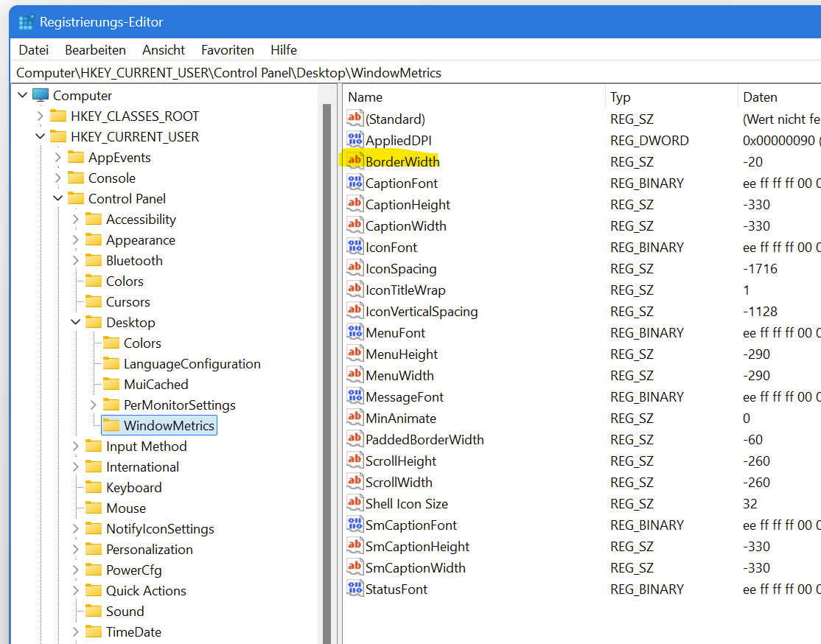The height and width of the screenshot is (644, 821).
Task: Click the string icon beside CaptionWidth
Action: click(355, 225)
